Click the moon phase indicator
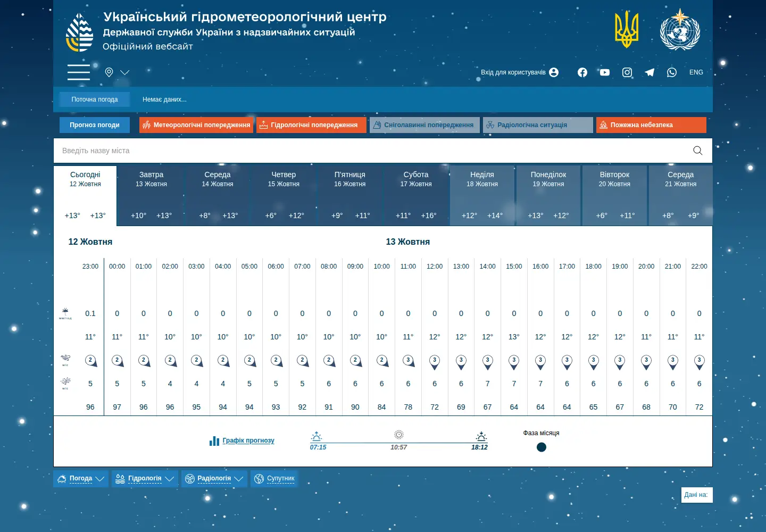The width and height of the screenshot is (766, 532). tap(542, 447)
